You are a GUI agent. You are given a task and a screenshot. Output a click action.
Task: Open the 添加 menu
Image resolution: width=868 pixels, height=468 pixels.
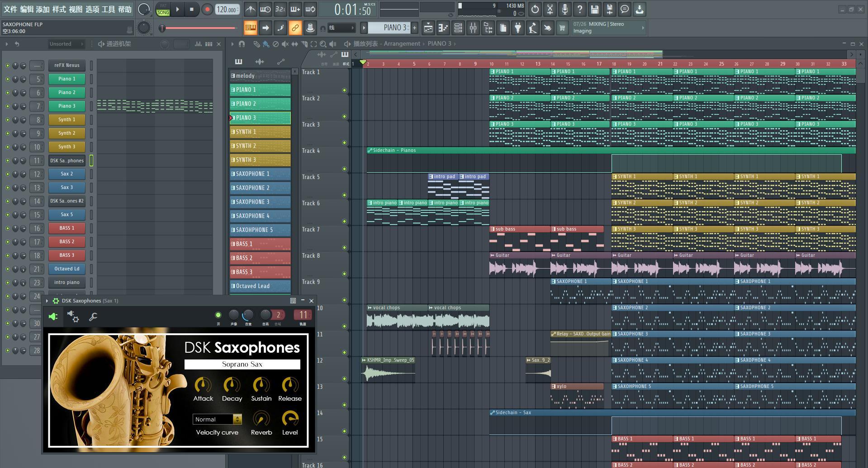[43, 9]
